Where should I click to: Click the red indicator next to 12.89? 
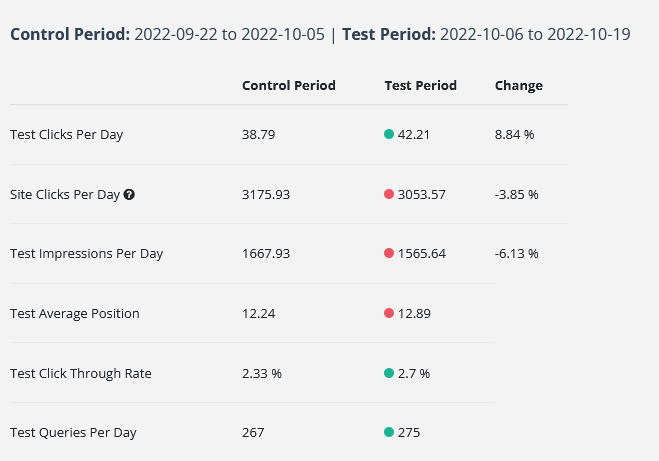coord(389,314)
